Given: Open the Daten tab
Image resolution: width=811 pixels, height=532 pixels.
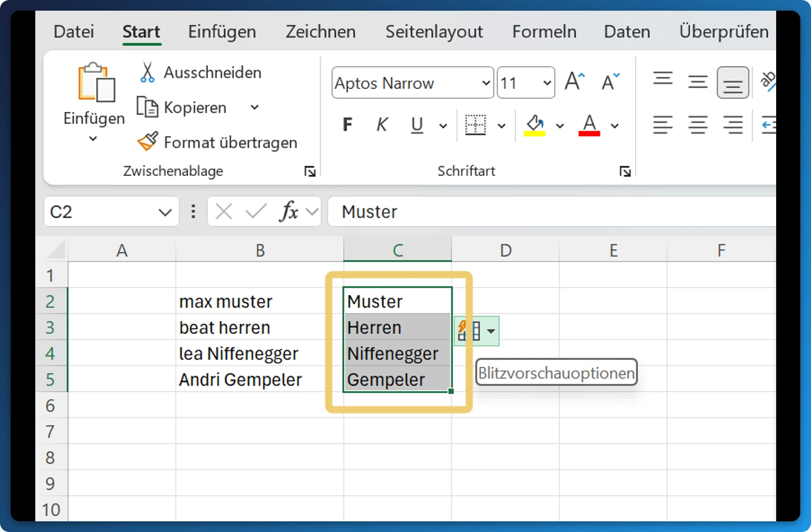Looking at the screenshot, I should point(627,32).
